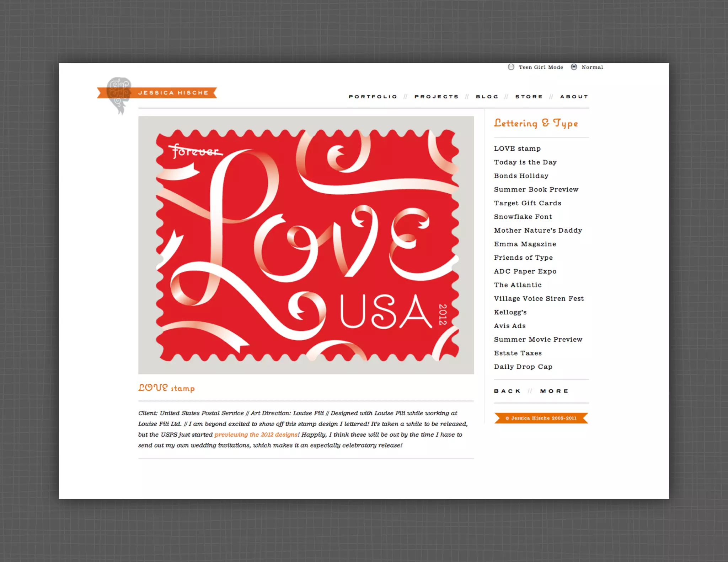This screenshot has height=562, width=728.
Task: Click the LOVE stamp artwork image
Action: tap(306, 245)
